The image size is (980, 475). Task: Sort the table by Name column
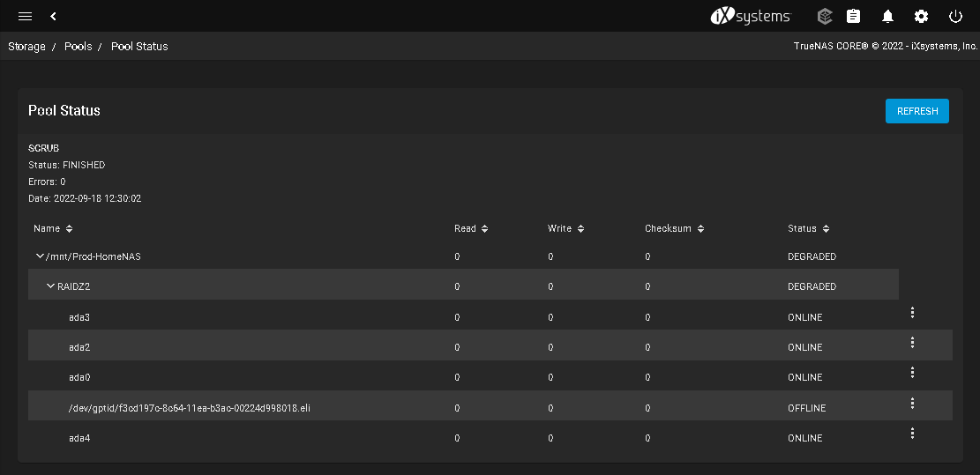(x=53, y=228)
